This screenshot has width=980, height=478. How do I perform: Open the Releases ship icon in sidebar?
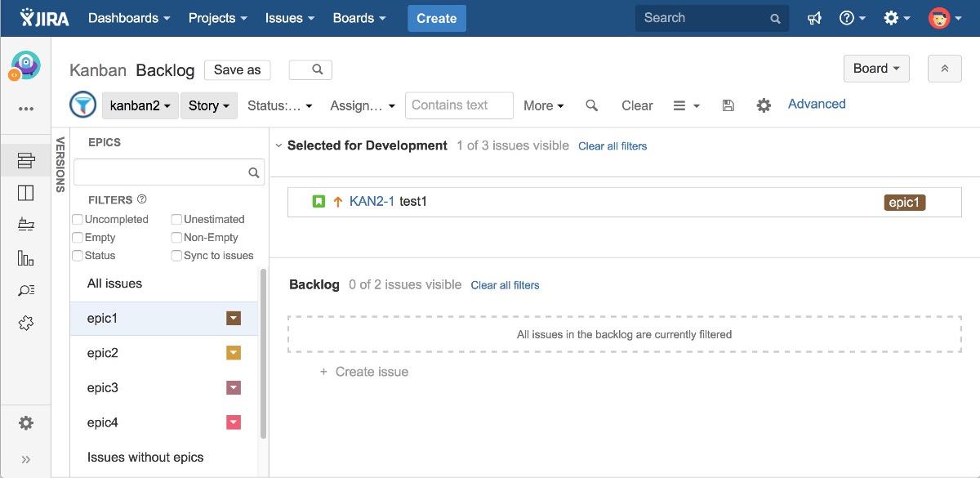tap(25, 226)
